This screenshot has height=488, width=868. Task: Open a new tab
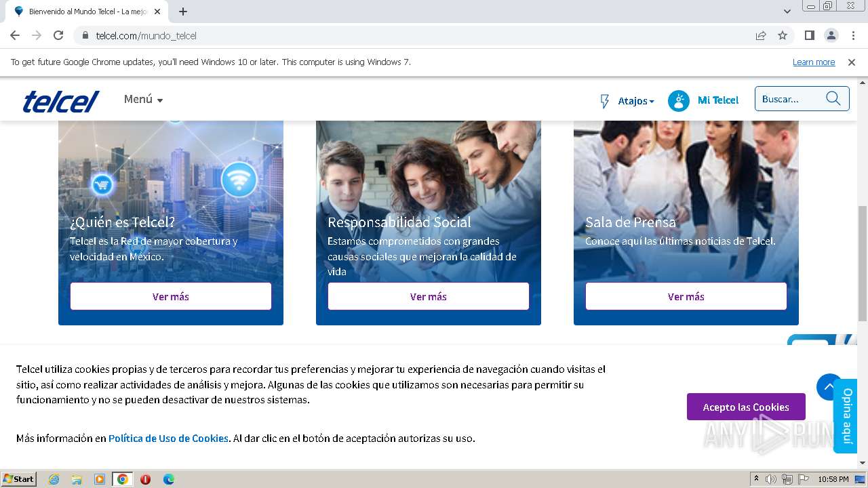click(x=182, y=12)
